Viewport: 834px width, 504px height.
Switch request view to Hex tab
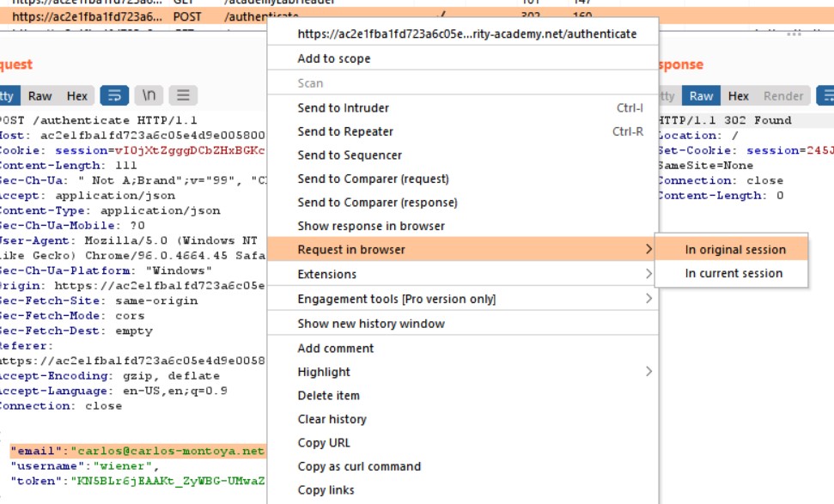77,96
